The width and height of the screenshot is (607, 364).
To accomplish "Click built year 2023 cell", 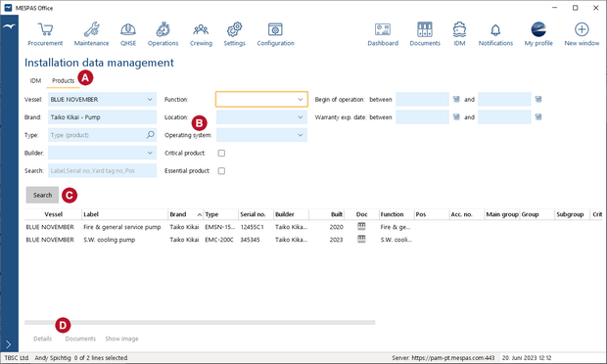I will coord(336,240).
